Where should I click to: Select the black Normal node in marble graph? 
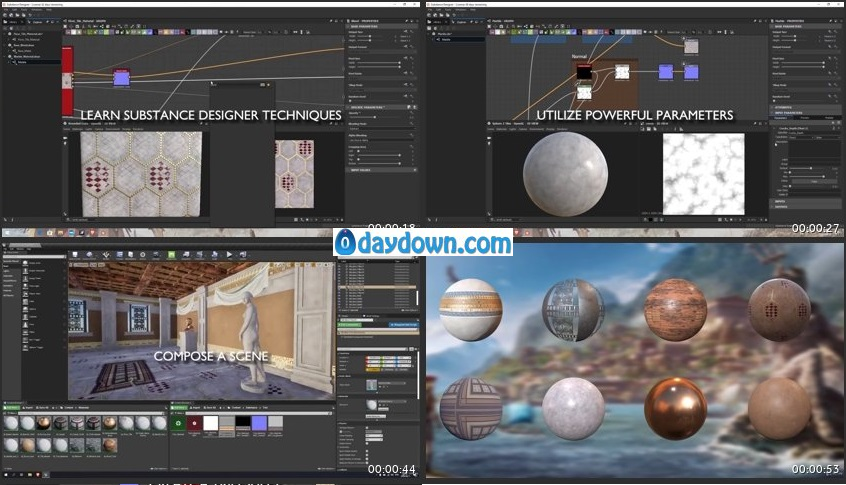(583, 71)
